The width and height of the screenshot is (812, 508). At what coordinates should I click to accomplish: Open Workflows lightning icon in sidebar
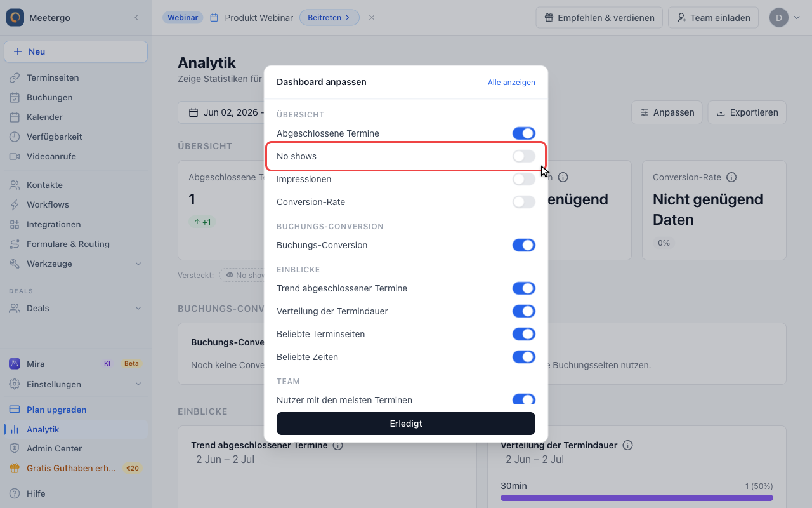pyautogui.click(x=15, y=204)
